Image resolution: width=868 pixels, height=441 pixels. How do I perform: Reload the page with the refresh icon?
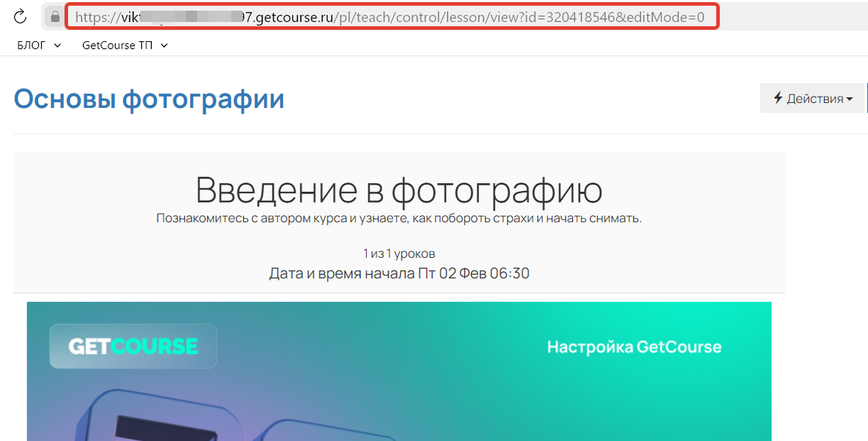(20, 16)
